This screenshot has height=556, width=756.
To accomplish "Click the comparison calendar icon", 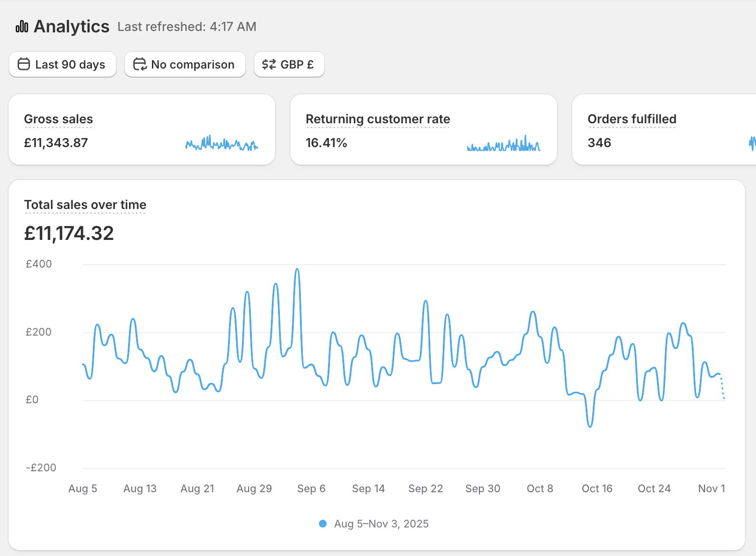I will 139,64.
